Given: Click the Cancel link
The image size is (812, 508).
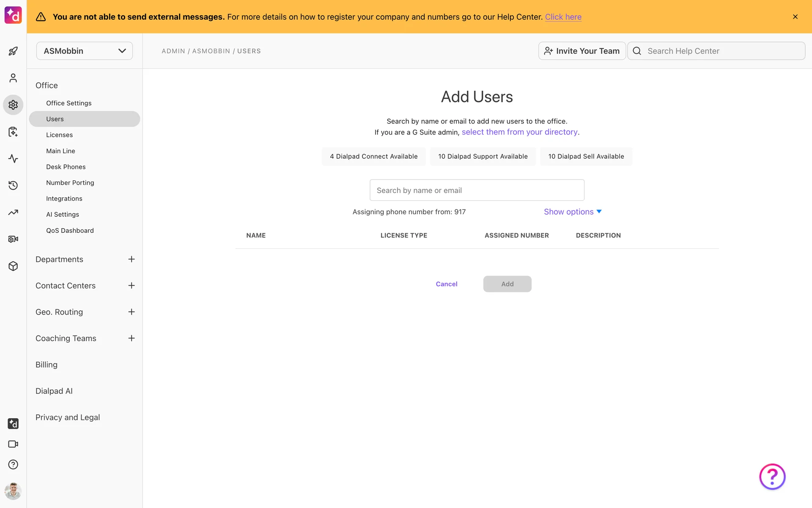Looking at the screenshot, I should (x=446, y=284).
